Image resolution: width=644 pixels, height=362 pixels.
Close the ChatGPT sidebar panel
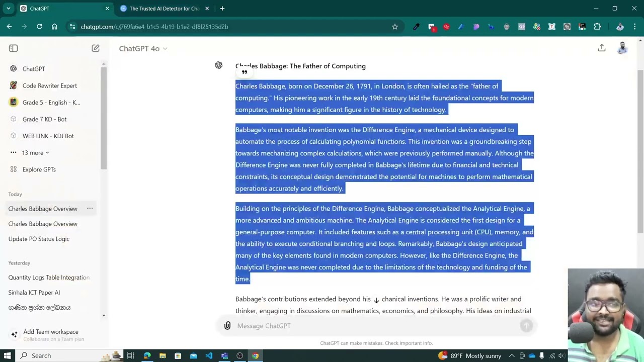coord(14,48)
